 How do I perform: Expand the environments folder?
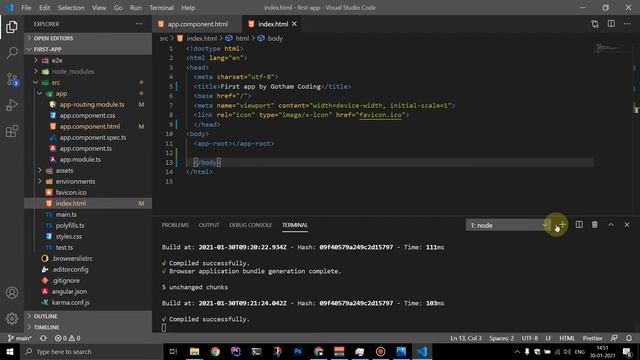88,181
